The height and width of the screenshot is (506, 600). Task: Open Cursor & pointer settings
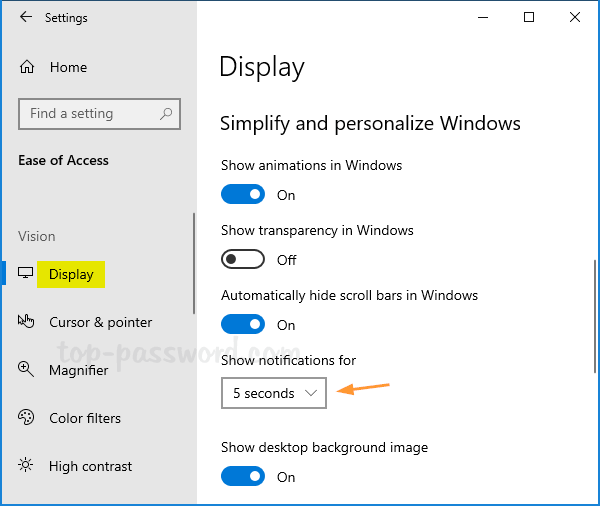100,322
